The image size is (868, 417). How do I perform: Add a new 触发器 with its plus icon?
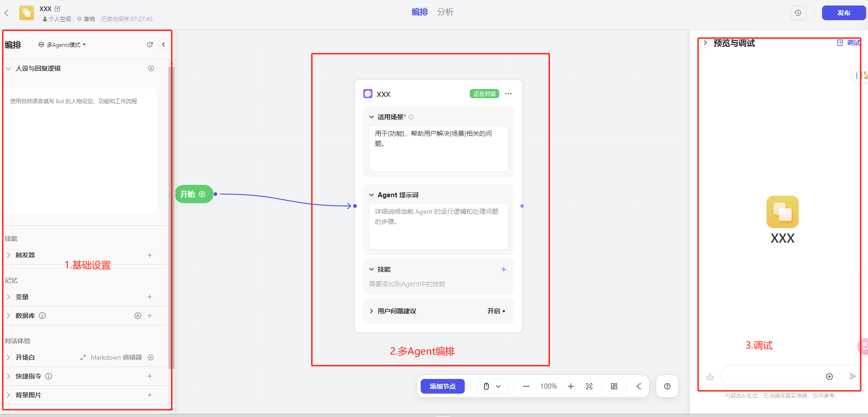[150, 255]
